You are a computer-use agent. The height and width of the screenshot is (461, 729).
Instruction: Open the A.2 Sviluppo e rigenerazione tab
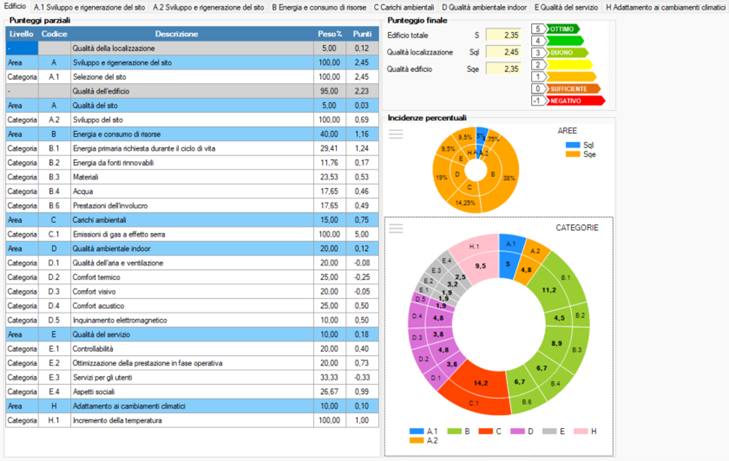209,7
